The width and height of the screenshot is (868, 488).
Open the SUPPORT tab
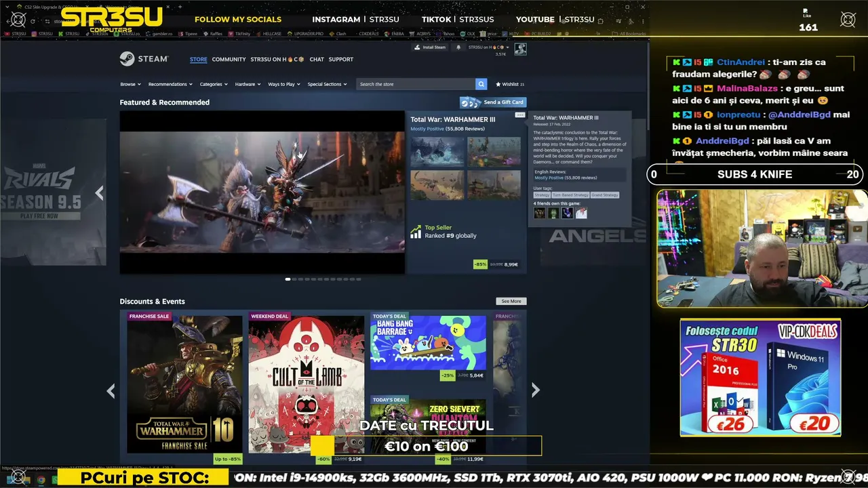point(341,60)
